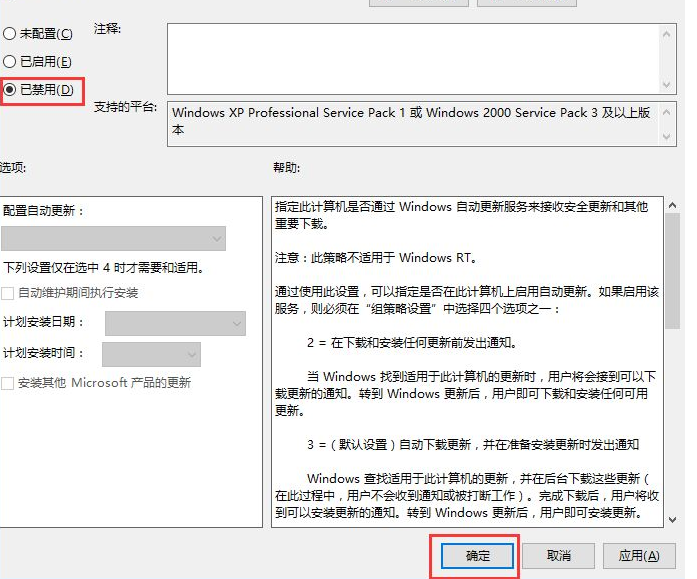The width and height of the screenshot is (697, 579).
Task: Choose the 已禁用(D) option
Action: 10,90
